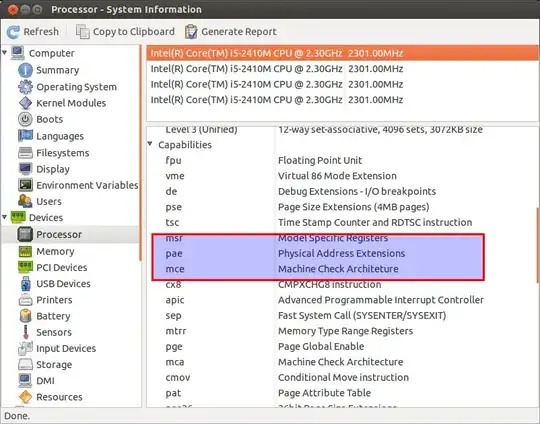Select the Printers icon

25,300
